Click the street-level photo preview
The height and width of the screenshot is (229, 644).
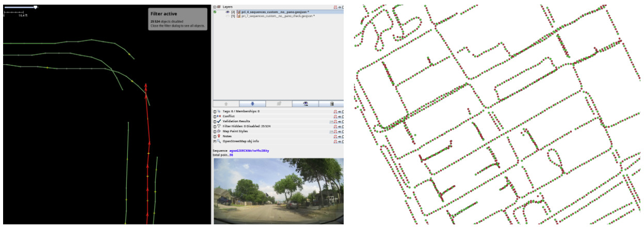tap(278, 191)
